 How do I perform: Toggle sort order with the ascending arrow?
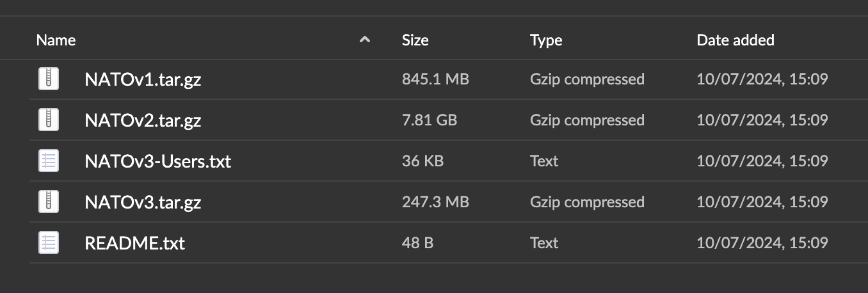[365, 40]
